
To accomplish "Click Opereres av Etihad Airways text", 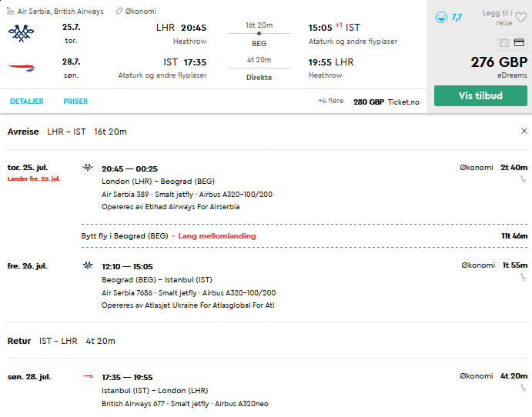I will coord(171,207).
